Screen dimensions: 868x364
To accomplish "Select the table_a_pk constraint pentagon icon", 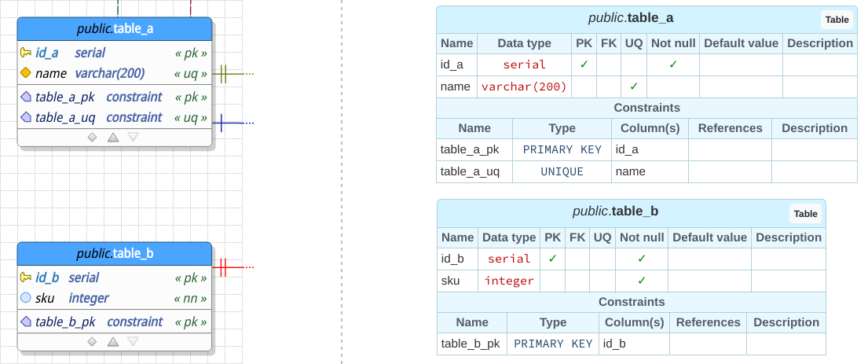I will tap(25, 97).
